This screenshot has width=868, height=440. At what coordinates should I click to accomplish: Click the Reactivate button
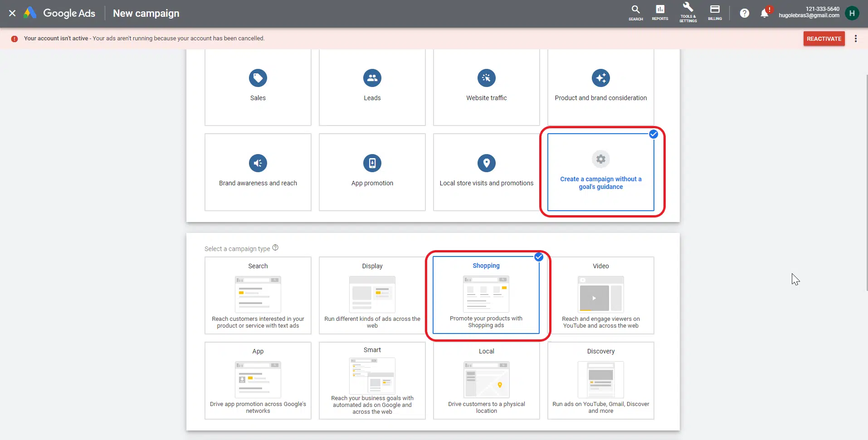point(824,39)
